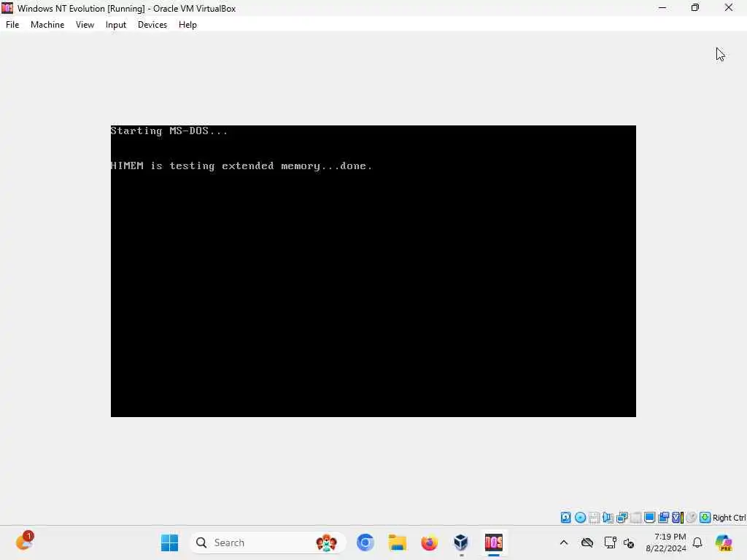This screenshot has width=747, height=560.
Task: Close the Windows NT Evolution VM window
Action: (x=729, y=8)
